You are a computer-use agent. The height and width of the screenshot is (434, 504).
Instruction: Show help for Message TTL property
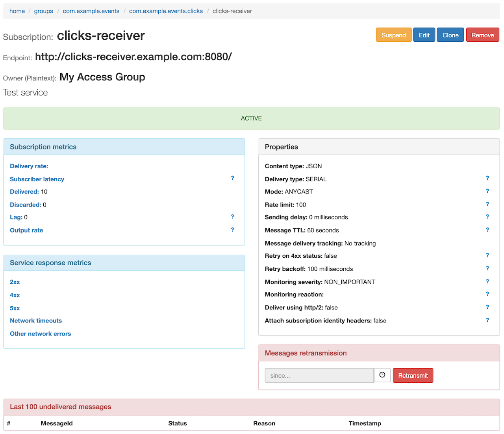487,230
